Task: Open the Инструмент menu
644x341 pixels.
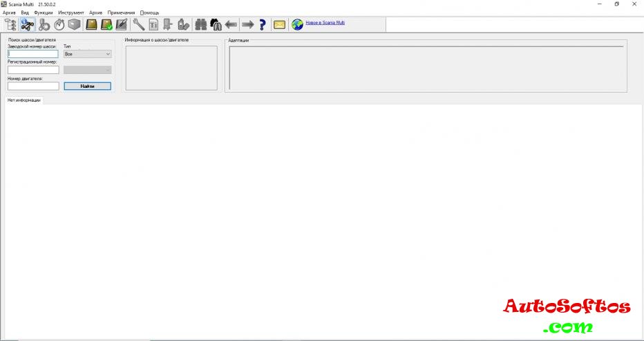Action: click(71, 13)
